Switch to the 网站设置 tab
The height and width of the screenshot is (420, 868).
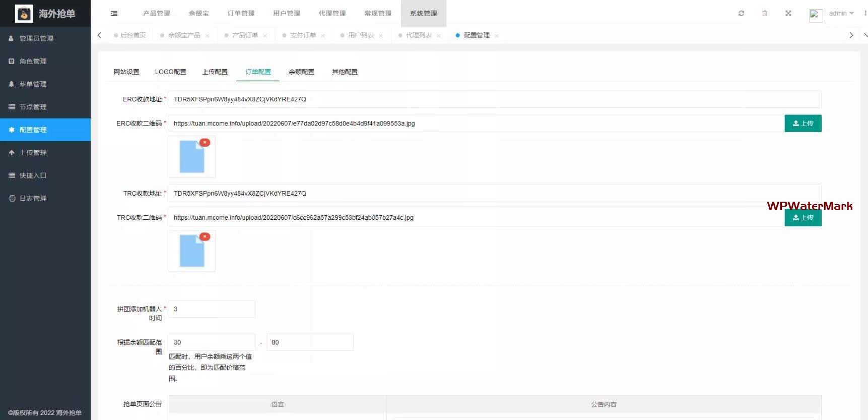pos(126,72)
